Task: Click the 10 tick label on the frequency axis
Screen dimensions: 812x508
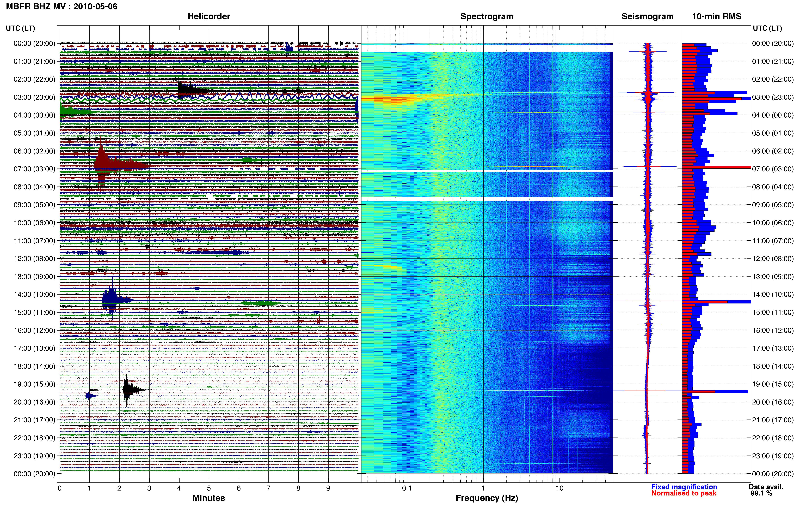Action: point(559,488)
